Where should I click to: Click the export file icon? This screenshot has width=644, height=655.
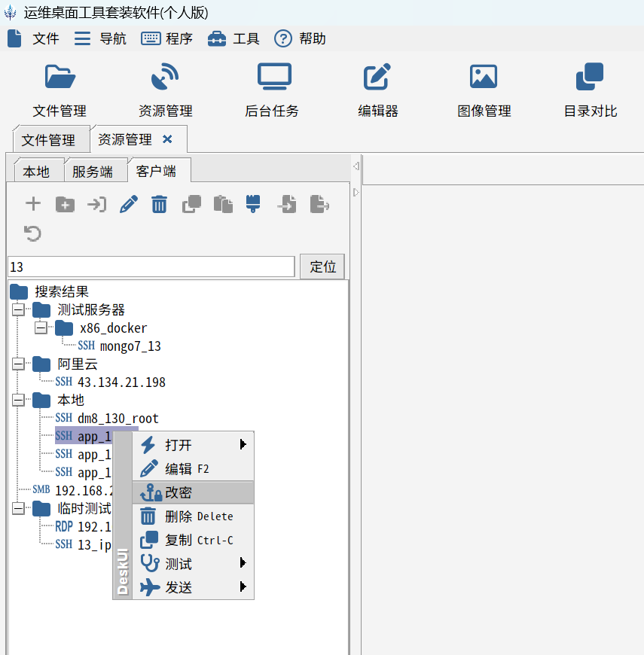tap(319, 204)
